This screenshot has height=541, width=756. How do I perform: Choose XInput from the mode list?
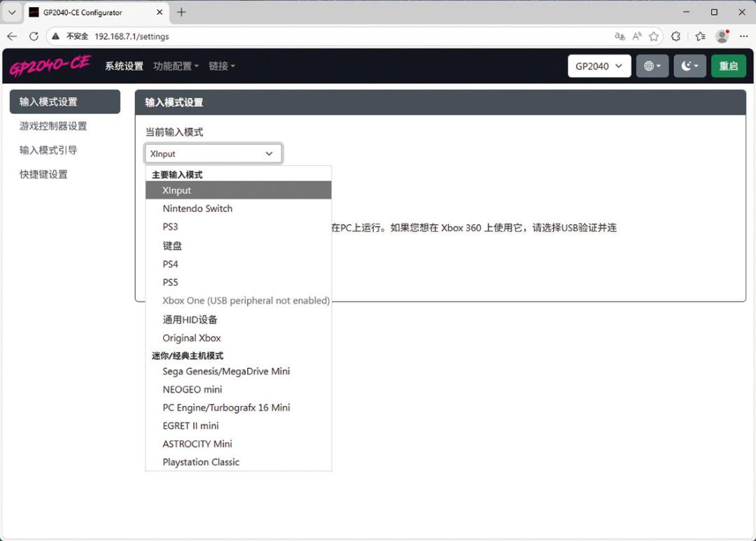tap(238, 190)
